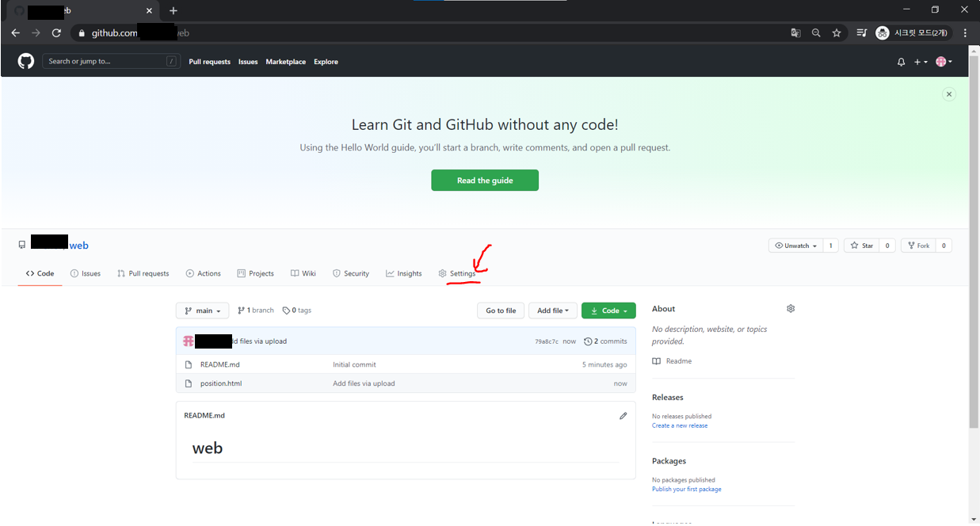Open GitHub home via Octocat logo
The width and height of the screenshot is (980, 526).
pos(26,61)
